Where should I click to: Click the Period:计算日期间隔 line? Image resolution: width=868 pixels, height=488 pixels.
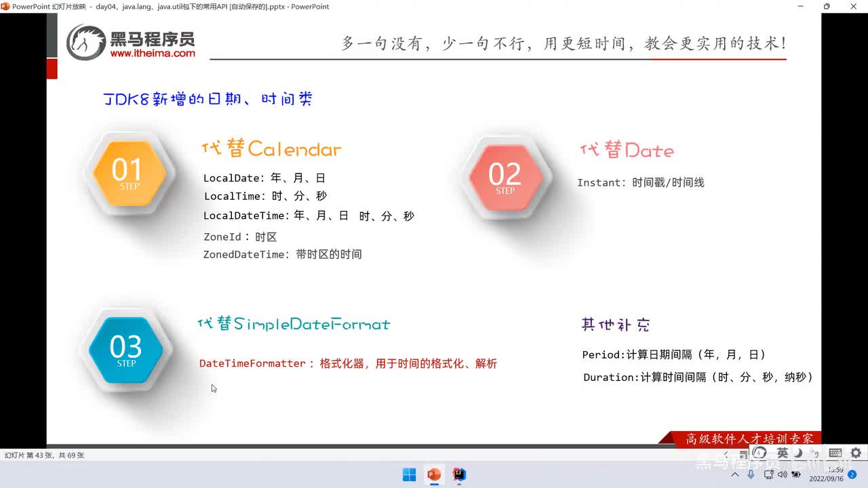coord(674,355)
